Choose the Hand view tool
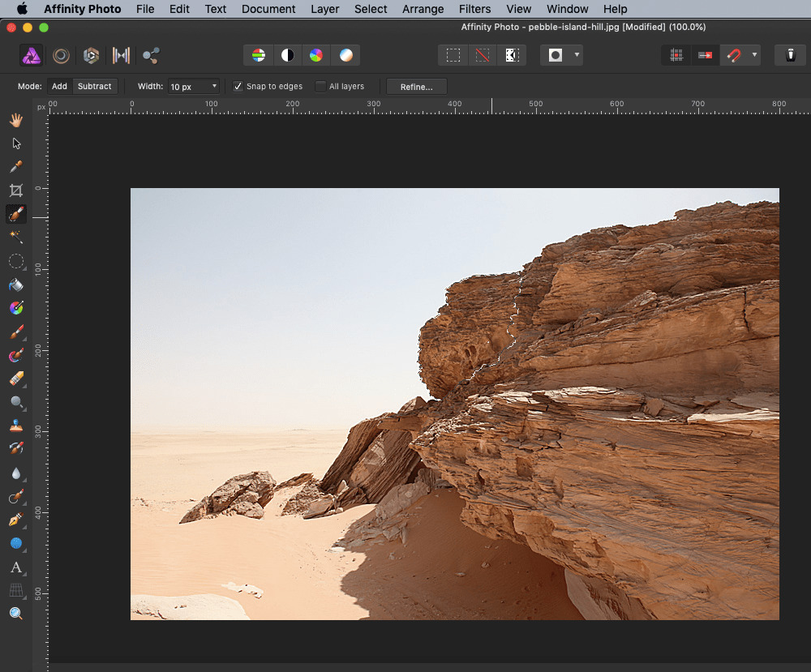Screen dimensions: 811x672 click(x=15, y=120)
